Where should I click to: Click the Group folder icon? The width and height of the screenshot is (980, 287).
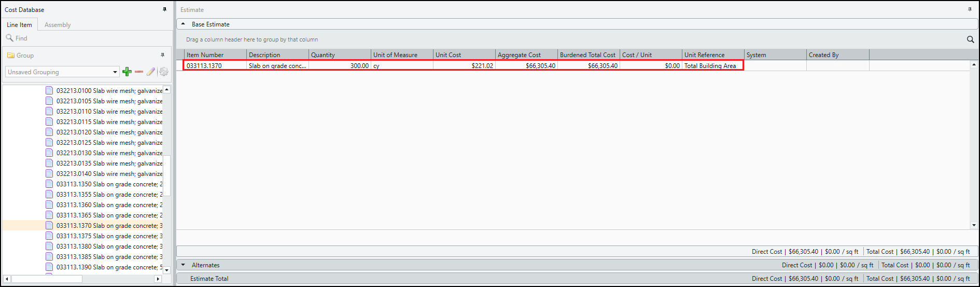point(10,56)
